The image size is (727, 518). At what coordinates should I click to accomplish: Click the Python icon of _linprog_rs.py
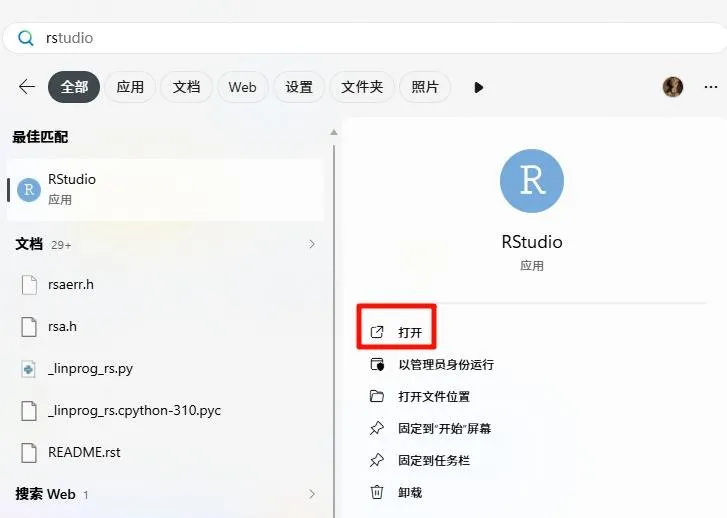click(x=29, y=370)
